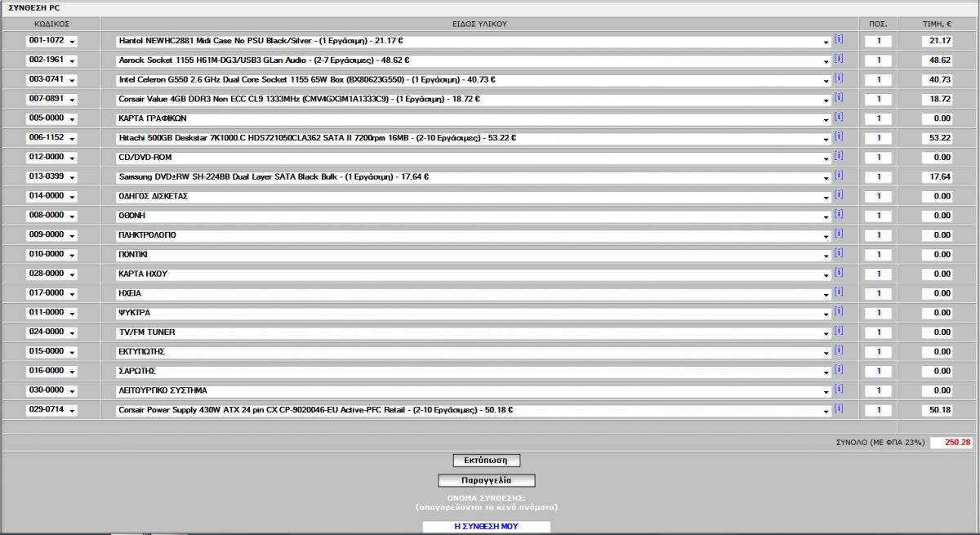Viewport: 980px width, 535px height.
Task: Expand the Asrock Socket 1155 motherboard dropdown
Action: click(474, 60)
